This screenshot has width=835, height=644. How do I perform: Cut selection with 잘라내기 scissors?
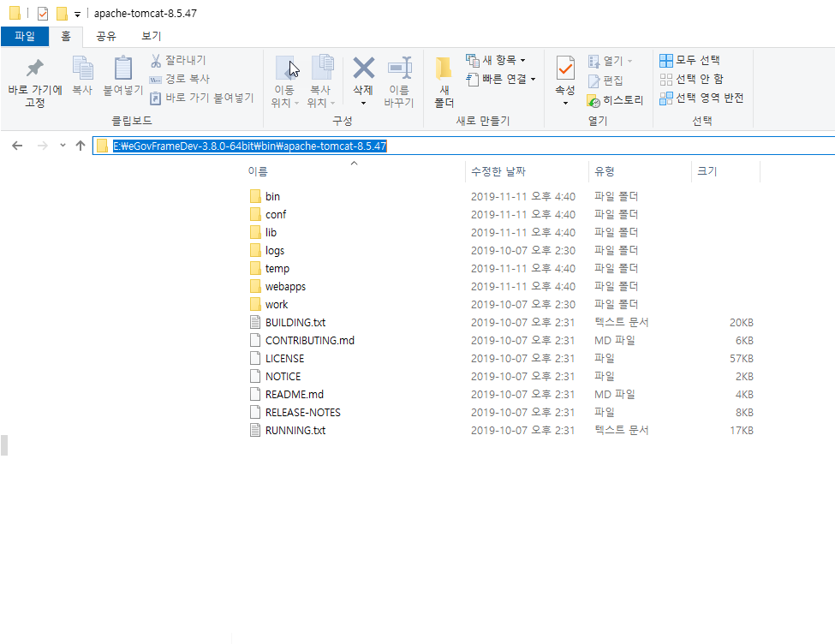pyautogui.click(x=178, y=60)
